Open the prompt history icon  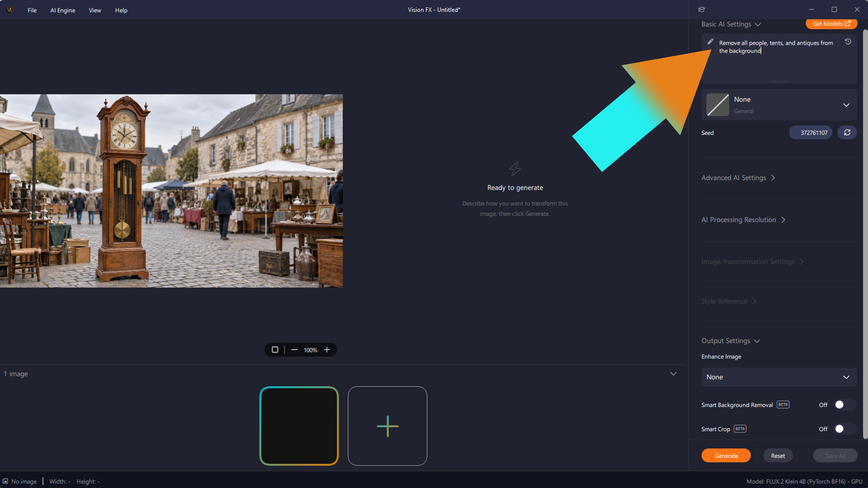click(x=848, y=42)
